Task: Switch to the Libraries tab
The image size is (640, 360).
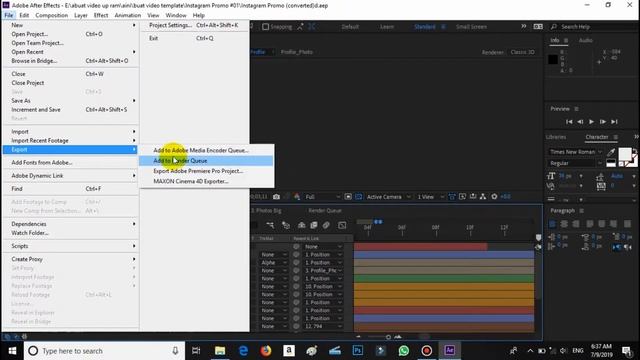Action: [556, 137]
